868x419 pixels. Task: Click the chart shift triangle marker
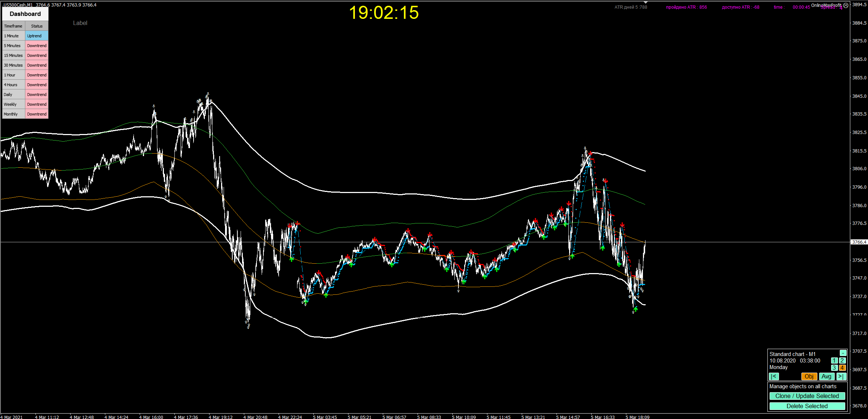coord(645,2)
